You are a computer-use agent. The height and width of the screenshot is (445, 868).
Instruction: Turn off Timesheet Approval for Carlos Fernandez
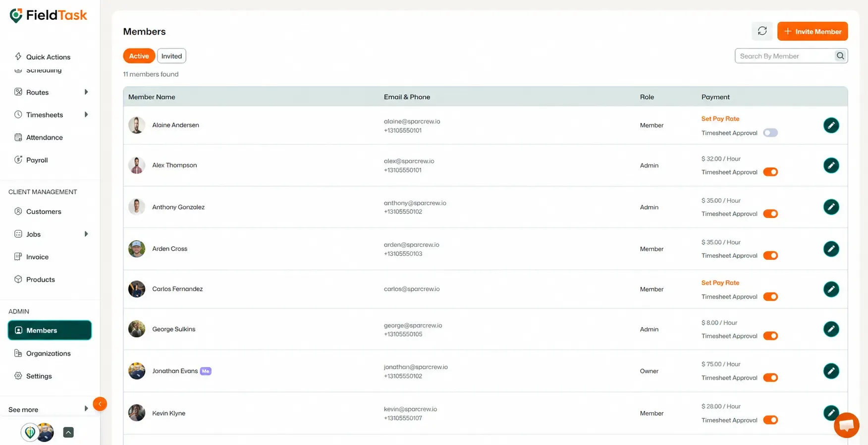pos(770,297)
